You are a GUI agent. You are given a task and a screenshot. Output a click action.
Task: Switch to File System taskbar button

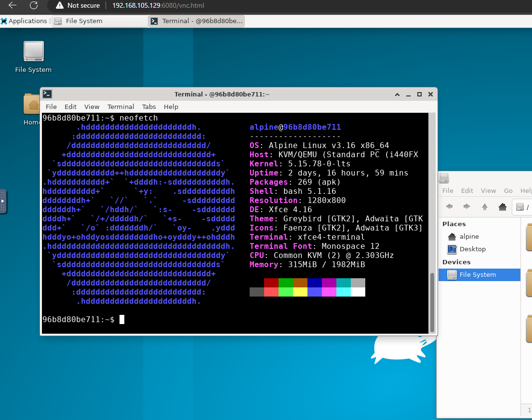tap(100, 21)
